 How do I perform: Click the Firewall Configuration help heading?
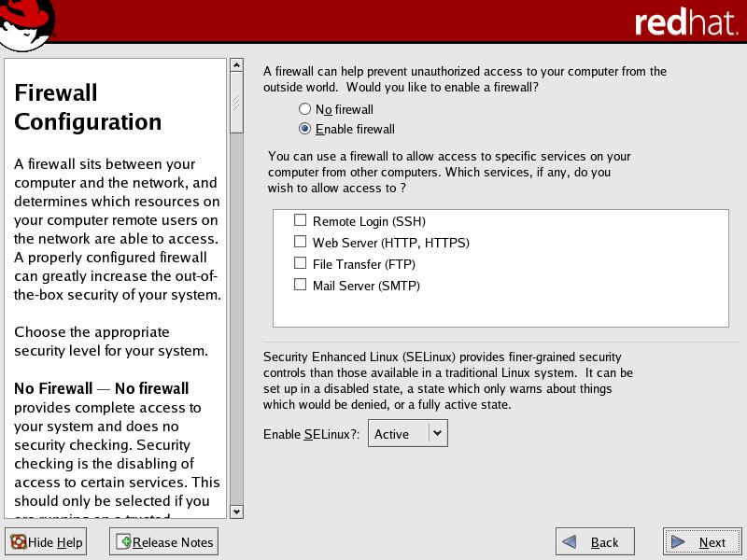(x=88, y=107)
